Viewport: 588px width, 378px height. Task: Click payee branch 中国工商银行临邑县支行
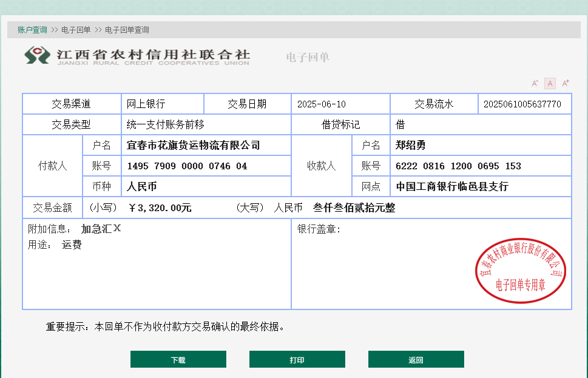tap(452, 186)
